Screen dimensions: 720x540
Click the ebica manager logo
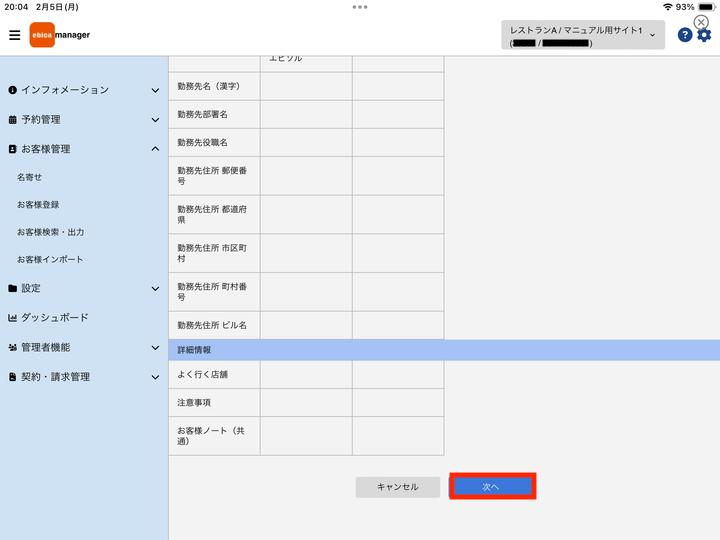coord(60,35)
